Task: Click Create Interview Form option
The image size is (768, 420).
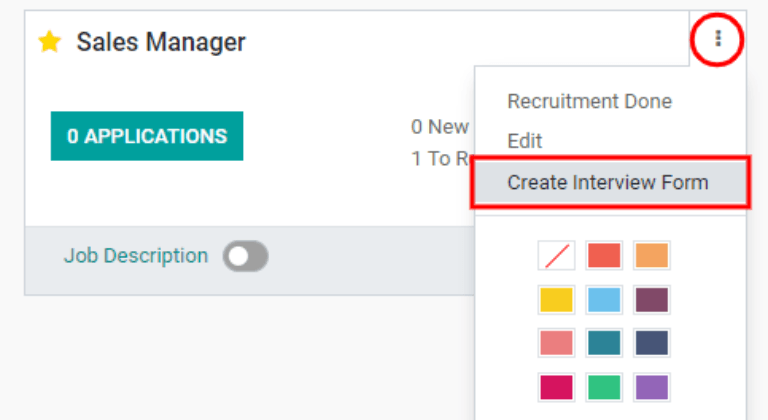Action: (x=607, y=182)
